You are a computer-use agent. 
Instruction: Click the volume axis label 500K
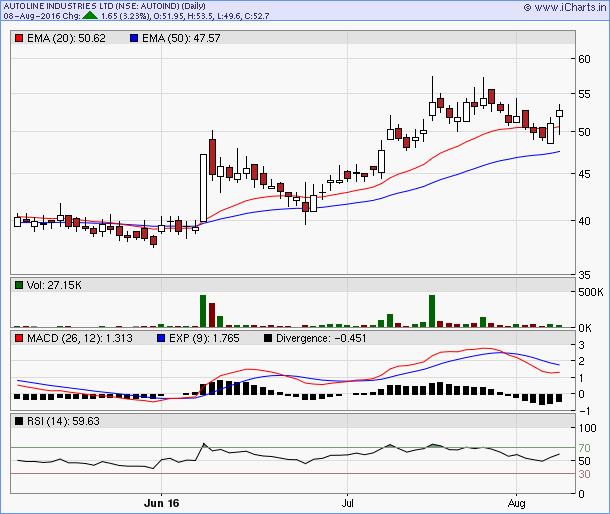coord(591,292)
